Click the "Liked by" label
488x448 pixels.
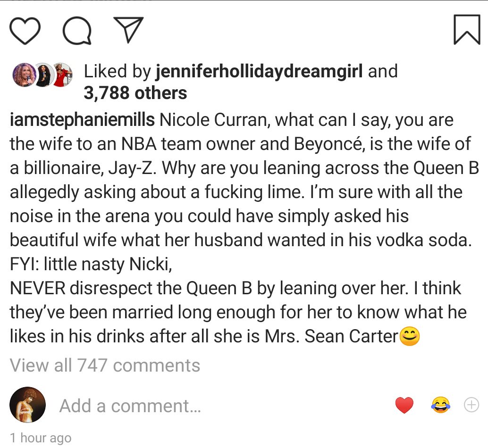[x=115, y=71]
